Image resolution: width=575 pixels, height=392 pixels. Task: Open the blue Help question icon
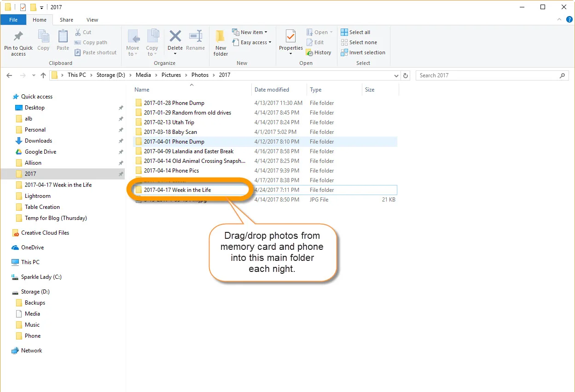click(x=569, y=20)
